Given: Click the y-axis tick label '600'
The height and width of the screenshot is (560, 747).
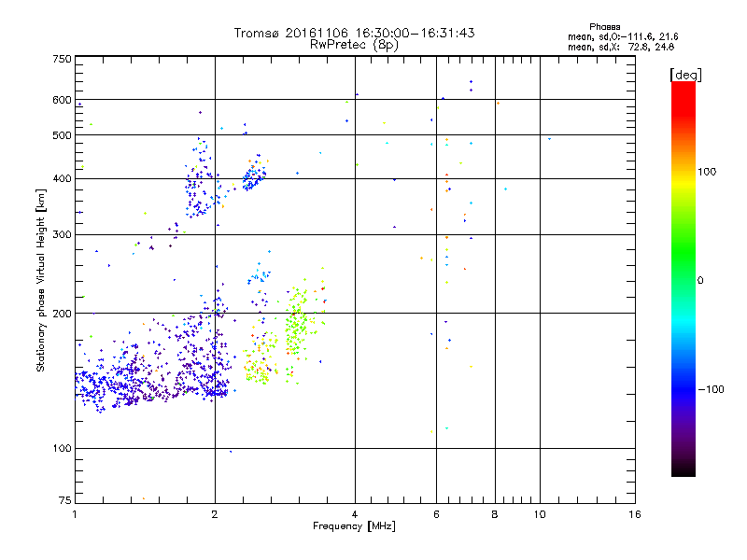Looking at the screenshot, I should (62, 100).
